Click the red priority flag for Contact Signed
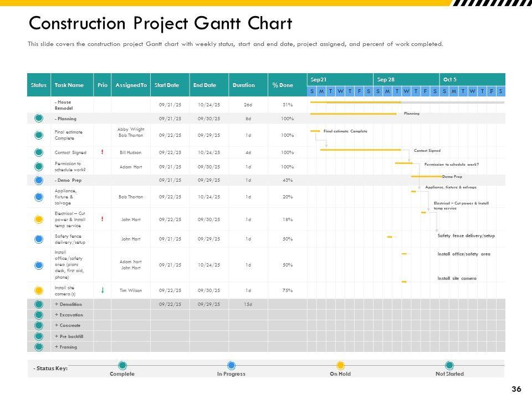Screen dimensions: 532x399 [103, 152]
